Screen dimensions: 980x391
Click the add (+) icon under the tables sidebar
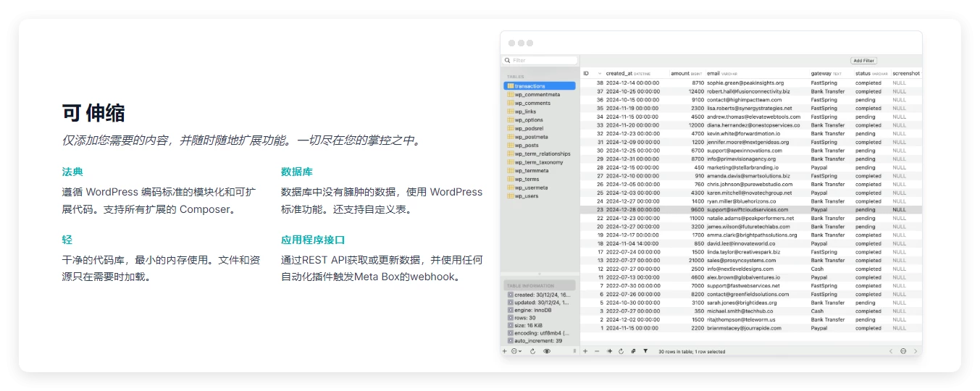point(505,351)
